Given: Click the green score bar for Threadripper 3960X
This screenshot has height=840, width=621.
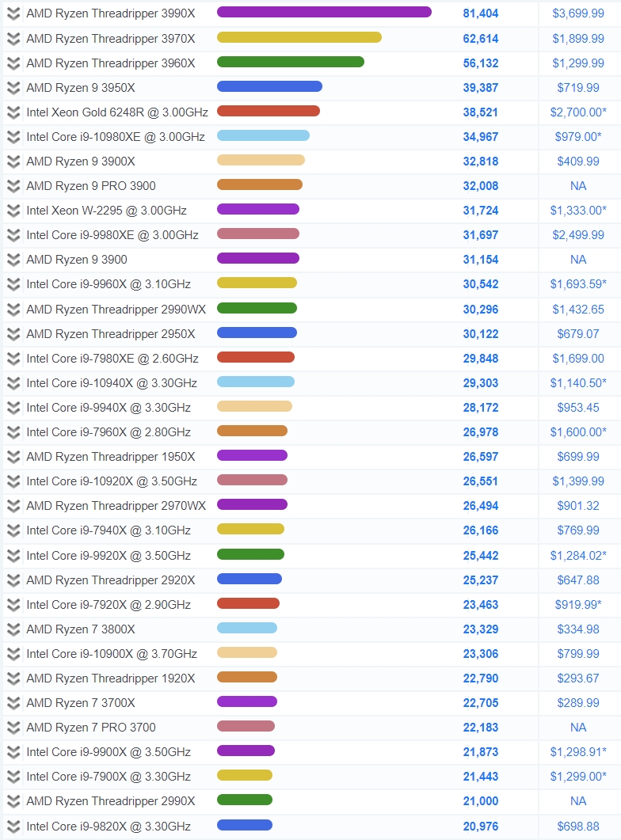Looking at the screenshot, I should [x=291, y=62].
